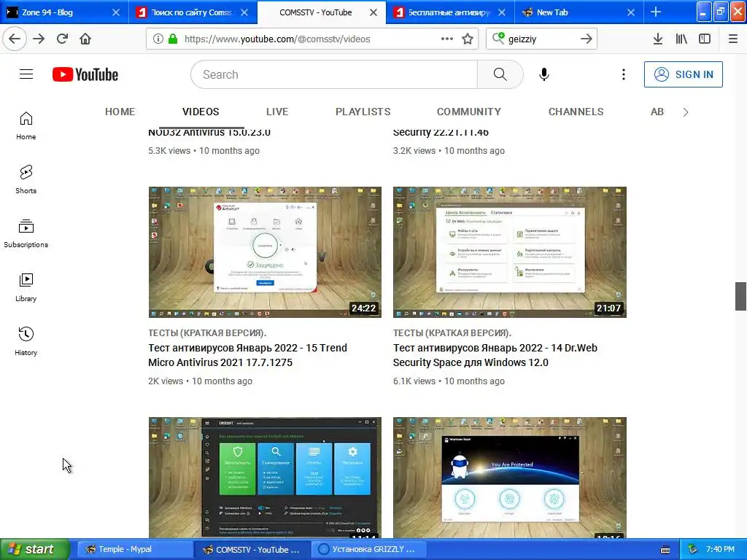The image size is (747, 560).
Task: Switch to Установка GRIZZLY taskbar window
Action: (x=370, y=549)
